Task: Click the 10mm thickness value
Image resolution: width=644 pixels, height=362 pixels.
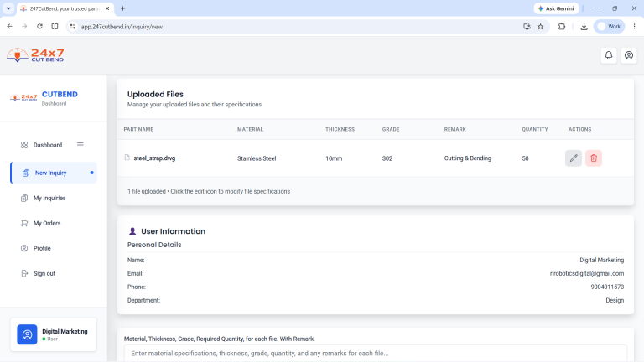Action: tap(334, 158)
